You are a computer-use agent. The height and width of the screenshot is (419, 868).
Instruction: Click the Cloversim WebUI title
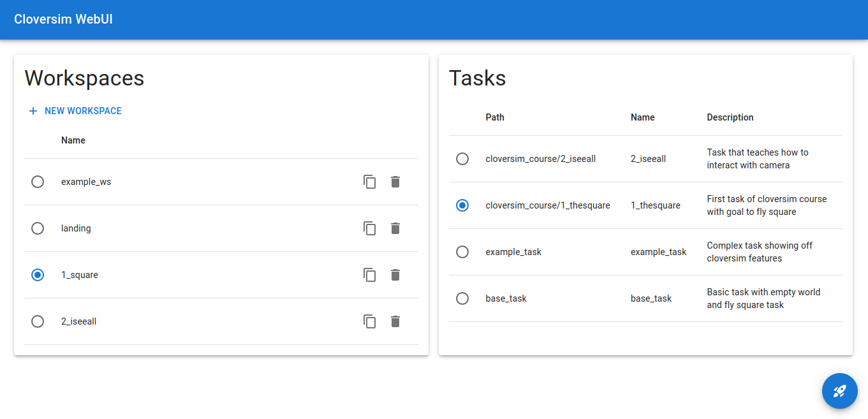pyautogui.click(x=64, y=19)
